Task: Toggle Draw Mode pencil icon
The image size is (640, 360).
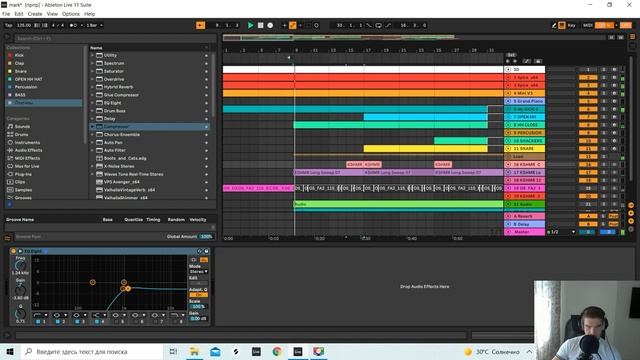Action: pos(554,25)
